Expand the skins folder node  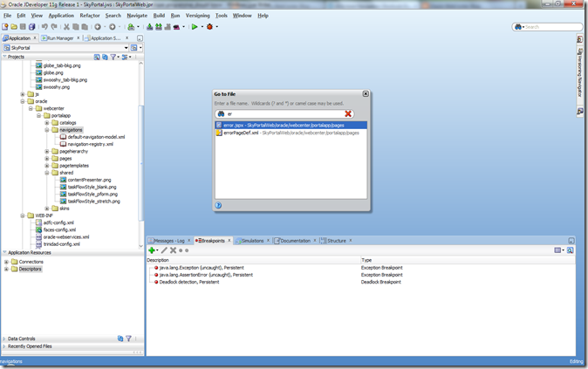point(47,208)
